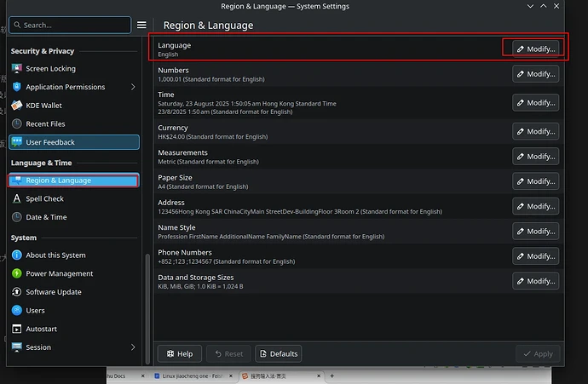Expand the Session submenu arrow
The image size is (588, 384).
pos(133,347)
